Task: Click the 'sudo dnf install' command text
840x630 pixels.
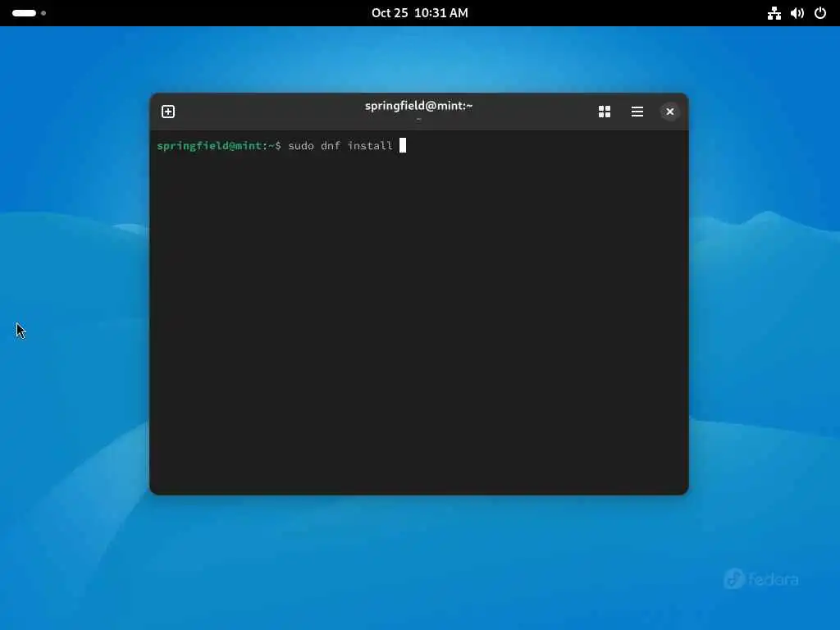Action: (340, 146)
